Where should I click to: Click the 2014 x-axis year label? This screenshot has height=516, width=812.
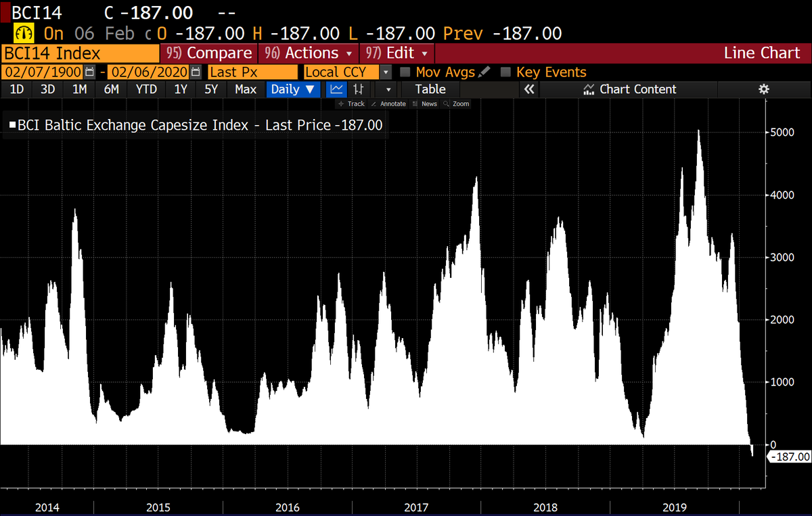[46, 507]
